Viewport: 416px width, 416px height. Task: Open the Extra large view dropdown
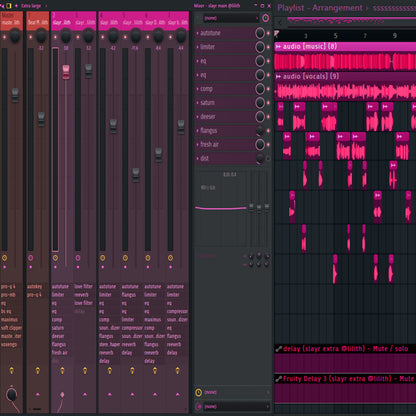tap(33, 6)
